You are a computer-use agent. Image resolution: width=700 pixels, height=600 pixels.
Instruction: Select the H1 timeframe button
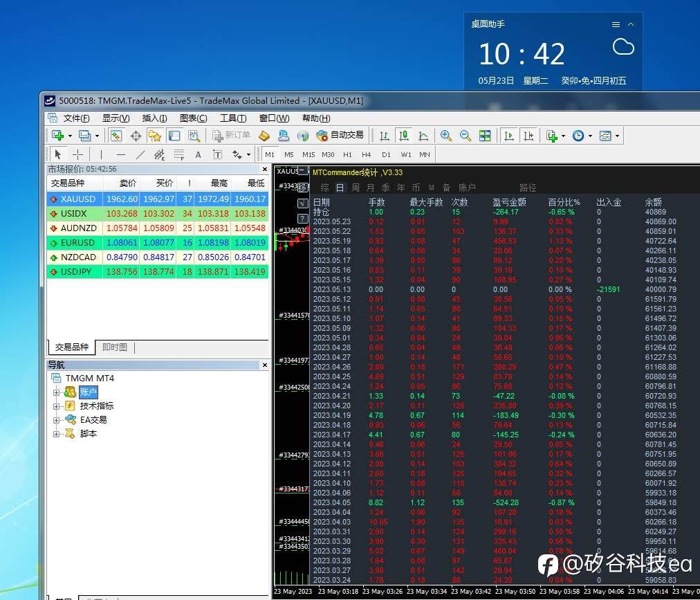click(x=347, y=154)
